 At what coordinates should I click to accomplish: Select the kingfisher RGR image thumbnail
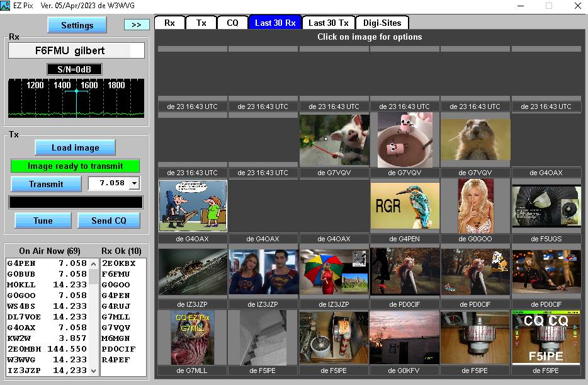point(405,205)
